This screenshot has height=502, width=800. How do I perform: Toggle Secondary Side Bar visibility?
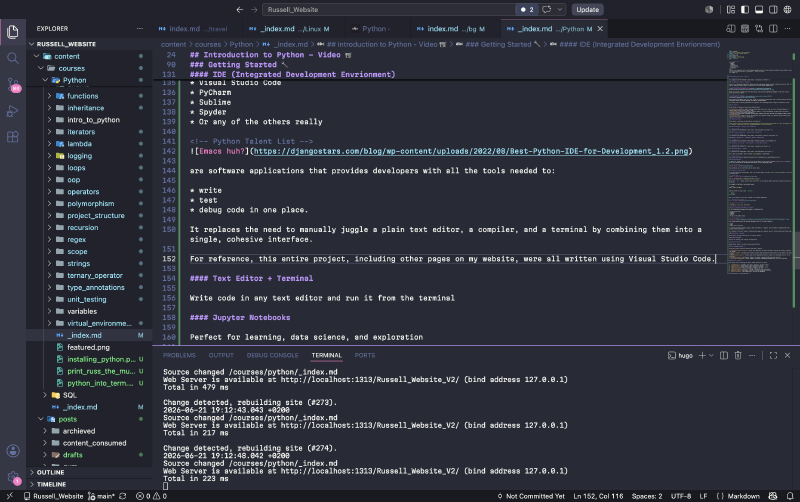pyautogui.click(x=773, y=9)
